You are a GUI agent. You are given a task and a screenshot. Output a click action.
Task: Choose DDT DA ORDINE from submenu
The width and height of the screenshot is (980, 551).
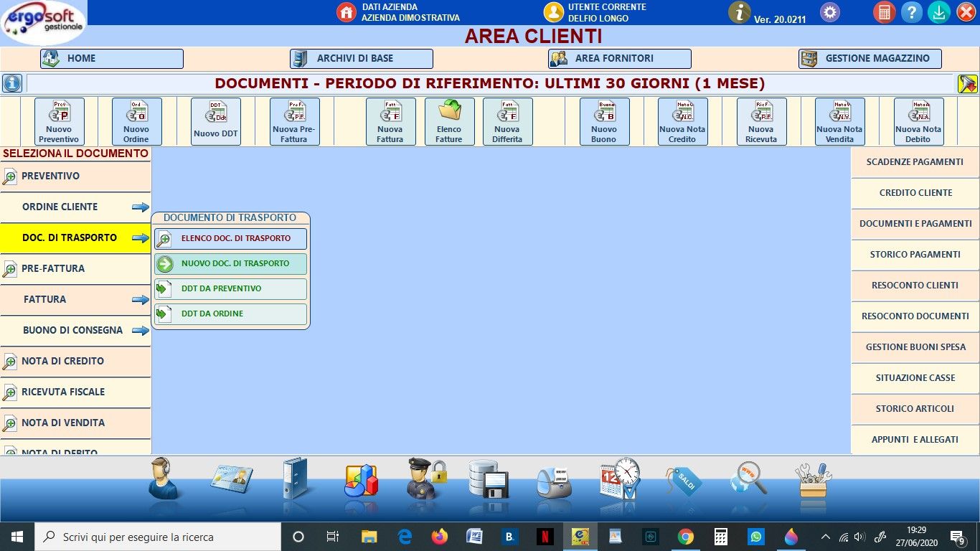pyautogui.click(x=230, y=314)
